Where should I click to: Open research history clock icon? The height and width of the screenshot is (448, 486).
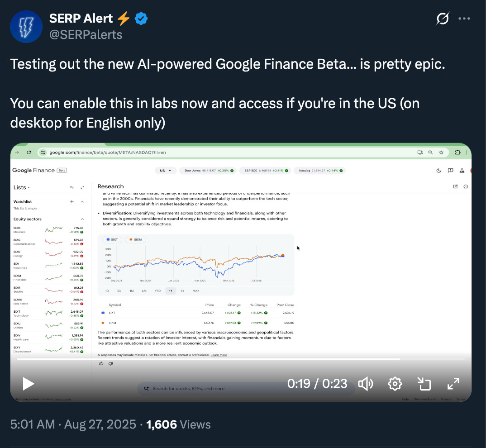click(466, 186)
